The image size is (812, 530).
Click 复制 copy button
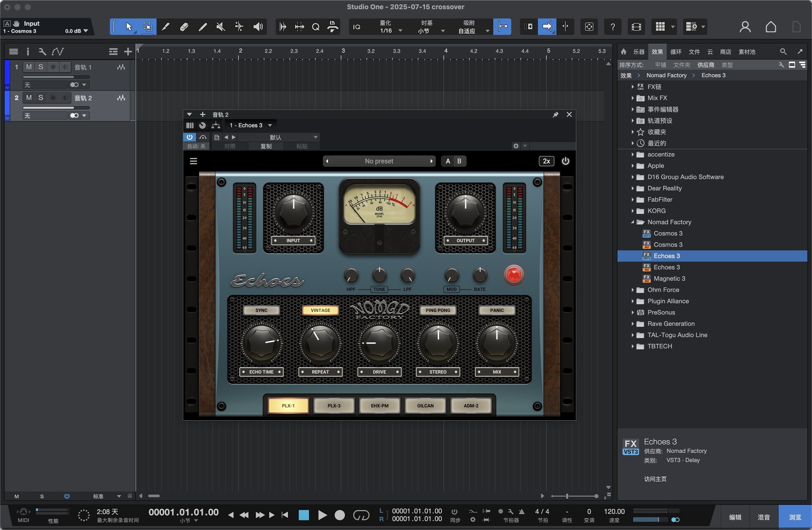pyautogui.click(x=266, y=146)
